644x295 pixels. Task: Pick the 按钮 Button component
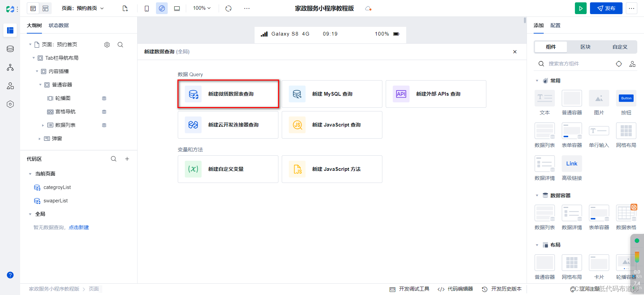pos(626,103)
